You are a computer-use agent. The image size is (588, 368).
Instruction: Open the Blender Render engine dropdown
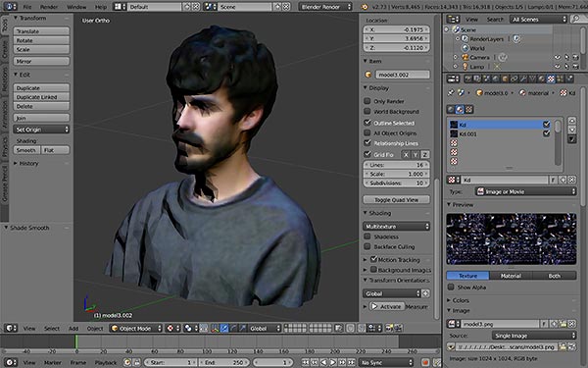coord(325,7)
